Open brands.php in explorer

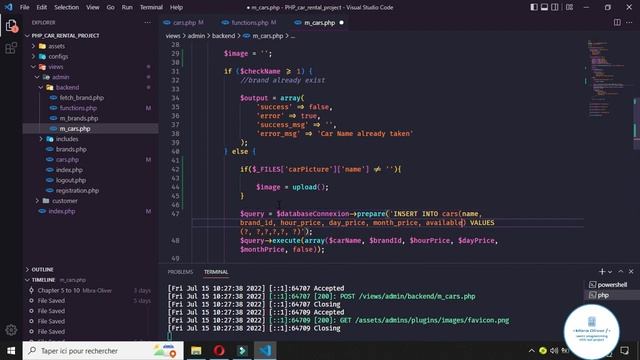pos(71,149)
